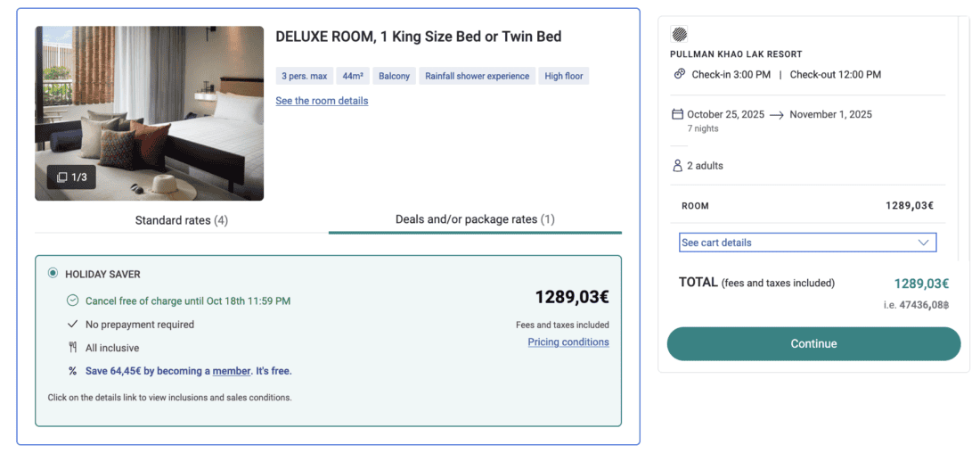Open the Deals and/or package rates tab
This screenshot has height=453, width=980.
point(475,219)
